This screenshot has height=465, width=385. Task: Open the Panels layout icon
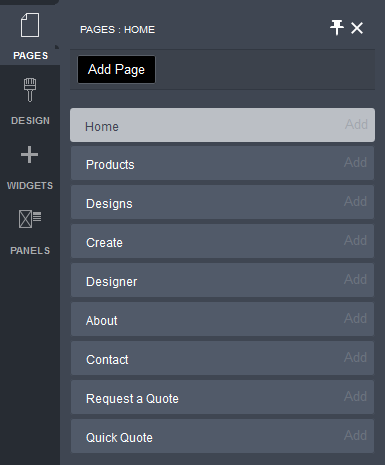pyautogui.click(x=30, y=219)
